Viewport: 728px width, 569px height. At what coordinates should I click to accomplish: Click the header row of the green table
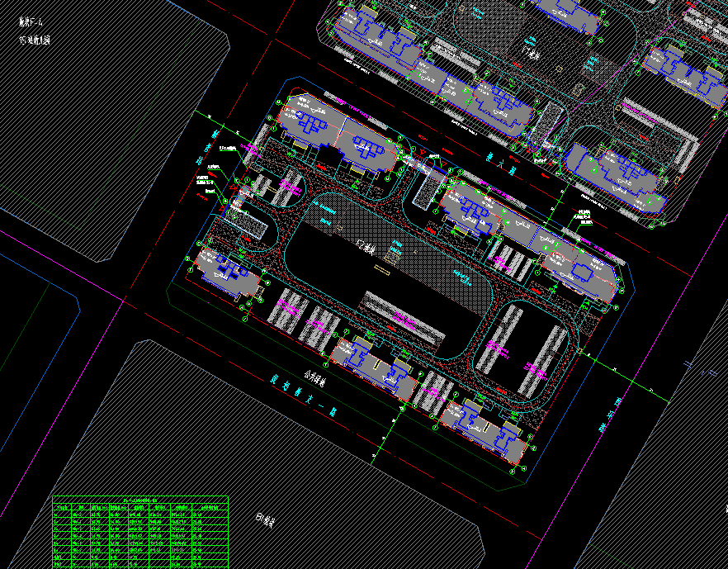click(139, 499)
